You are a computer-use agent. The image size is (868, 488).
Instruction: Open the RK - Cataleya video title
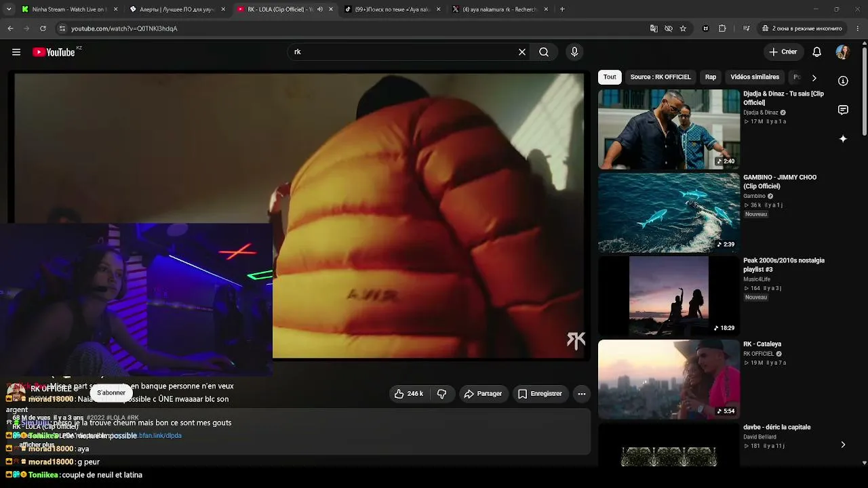click(762, 344)
